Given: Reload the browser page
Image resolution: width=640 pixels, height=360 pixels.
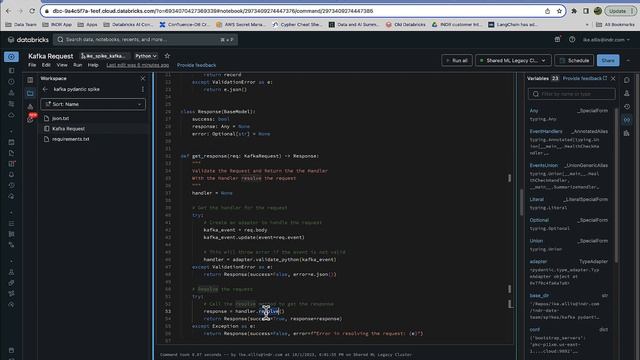Looking at the screenshot, I should pyautogui.click(x=32, y=11).
